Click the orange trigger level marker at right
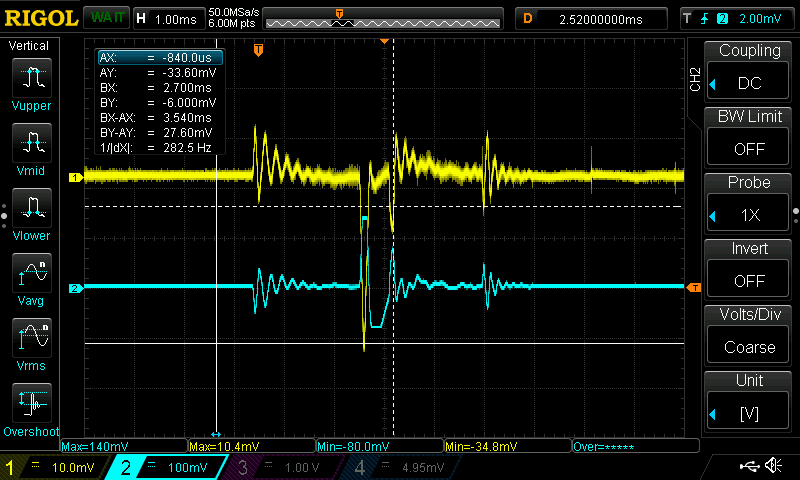Screen dimensions: 800x480 (694, 288)
